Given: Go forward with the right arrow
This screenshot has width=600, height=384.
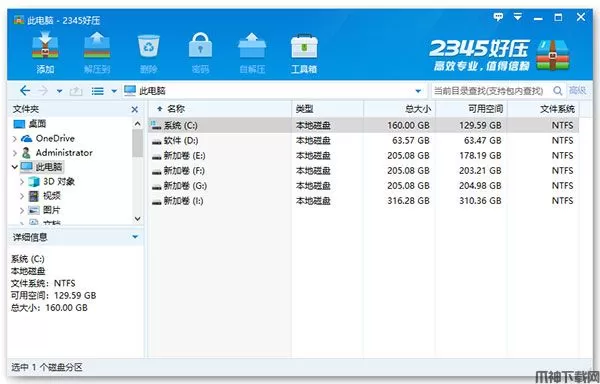Looking at the screenshot, I should [x=43, y=91].
